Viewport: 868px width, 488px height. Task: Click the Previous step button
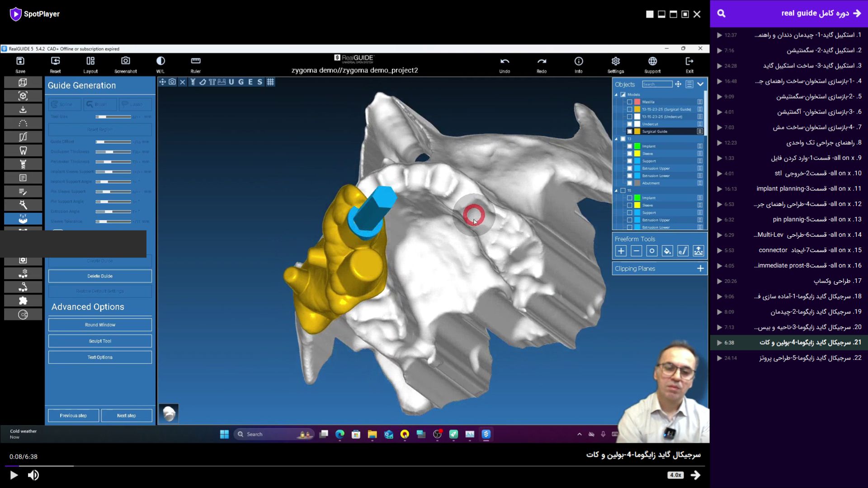pos(73,416)
